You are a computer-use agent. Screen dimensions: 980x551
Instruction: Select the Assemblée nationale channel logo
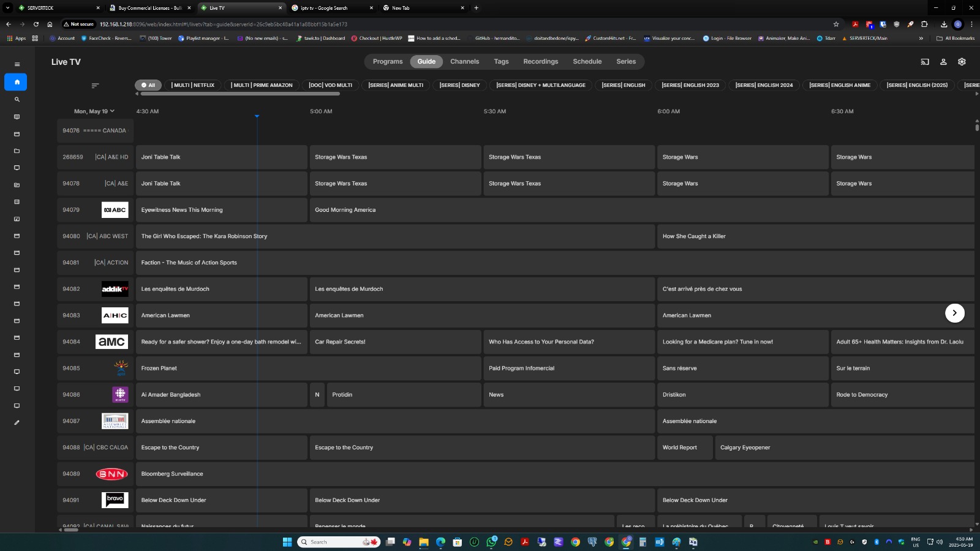click(115, 421)
